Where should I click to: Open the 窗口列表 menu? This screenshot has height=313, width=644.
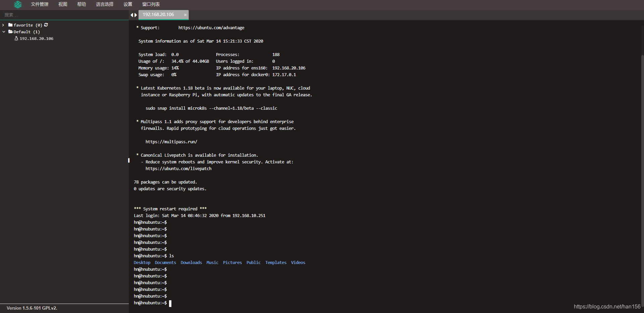(151, 4)
